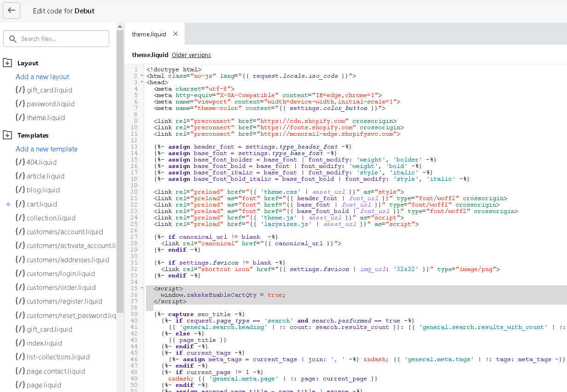Screen dimensions: 567x392
Task: Add a new layout
Action: [42, 77]
